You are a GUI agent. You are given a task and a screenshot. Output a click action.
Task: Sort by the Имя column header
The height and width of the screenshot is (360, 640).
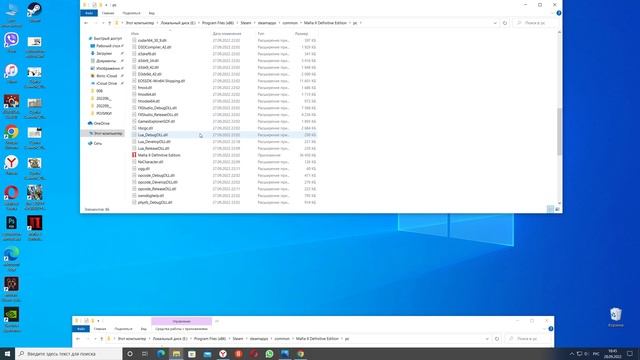135,33
